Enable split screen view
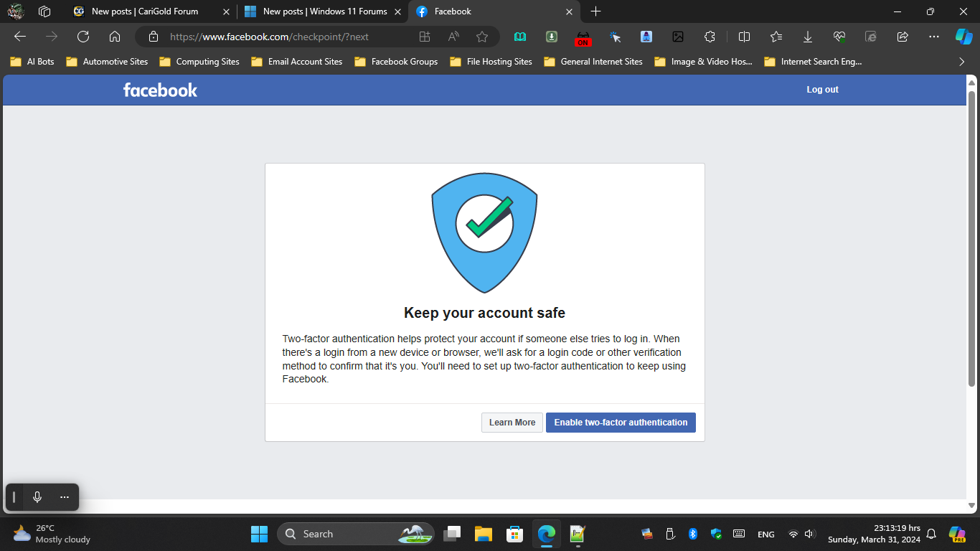980x551 pixels. click(x=745, y=37)
